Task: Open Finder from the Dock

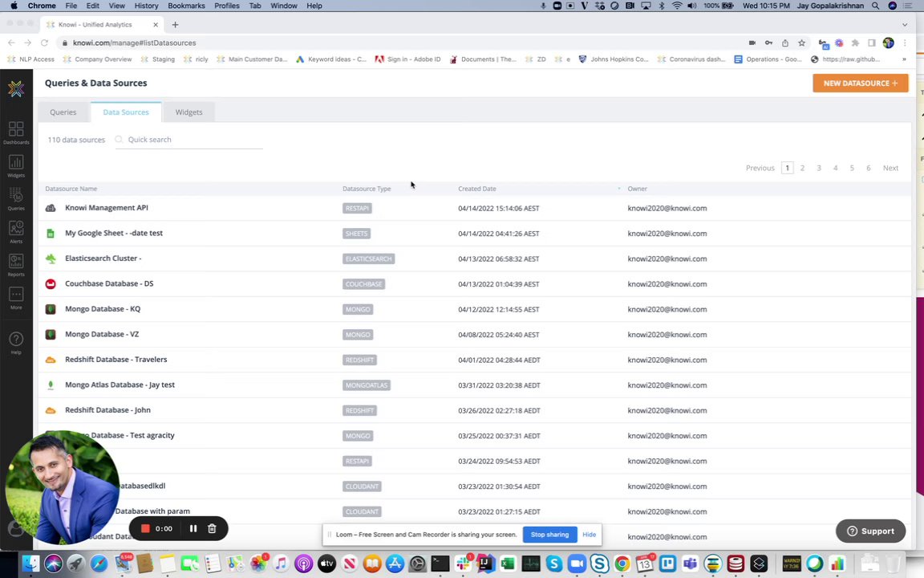Action: [x=30, y=564]
